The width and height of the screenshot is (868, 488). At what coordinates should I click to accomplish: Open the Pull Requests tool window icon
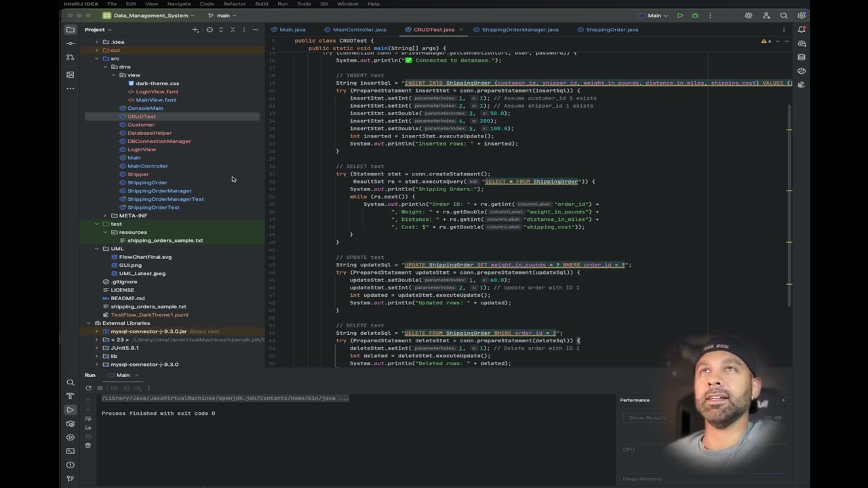tap(71, 58)
